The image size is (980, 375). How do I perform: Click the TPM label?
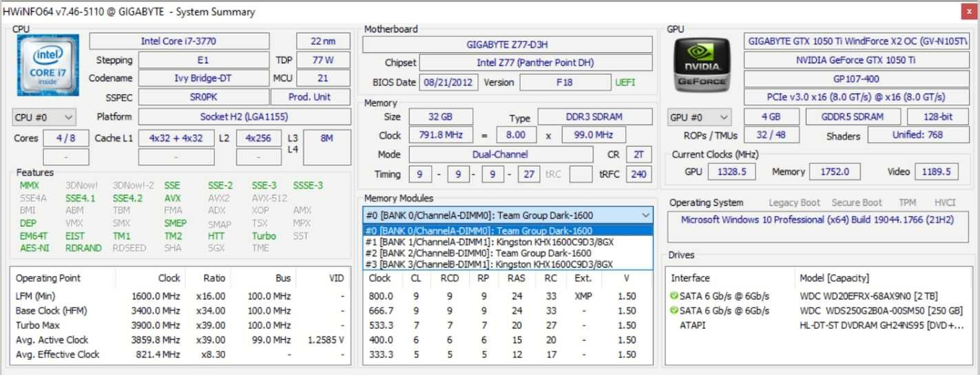coord(908,203)
